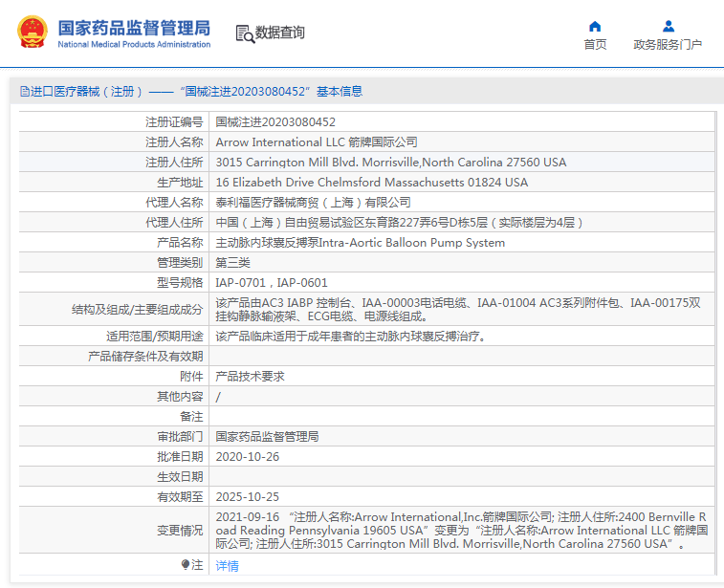This screenshot has width=724, height=588.
Task: Click the home house icon
Action: point(595,27)
